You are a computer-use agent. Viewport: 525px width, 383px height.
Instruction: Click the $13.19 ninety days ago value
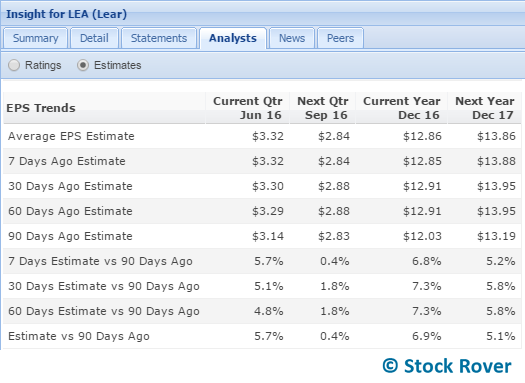pyautogui.click(x=496, y=236)
